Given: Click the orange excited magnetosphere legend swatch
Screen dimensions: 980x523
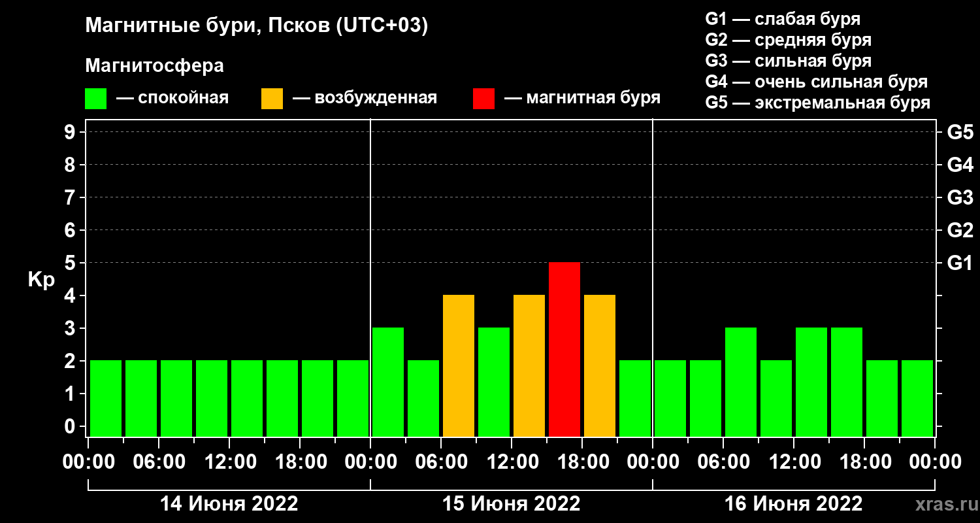Looking at the screenshot, I should point(272,99).
